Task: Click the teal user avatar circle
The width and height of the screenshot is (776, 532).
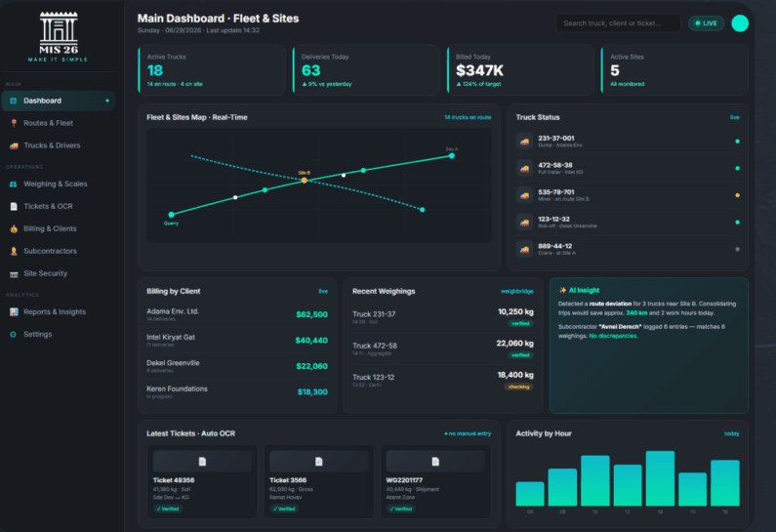Action: [740, 23]
